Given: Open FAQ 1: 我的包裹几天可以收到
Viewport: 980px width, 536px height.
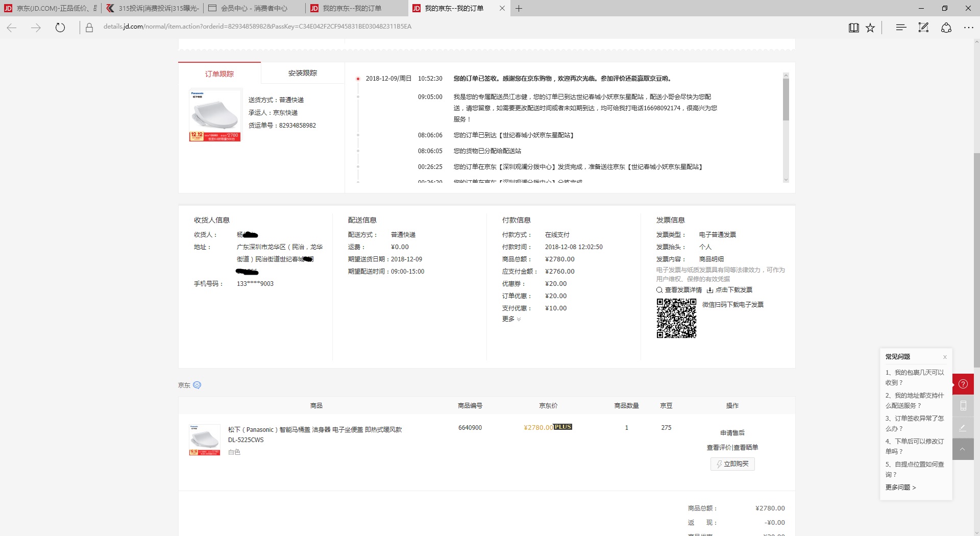Looking at the screenshot, I should 915,377.
